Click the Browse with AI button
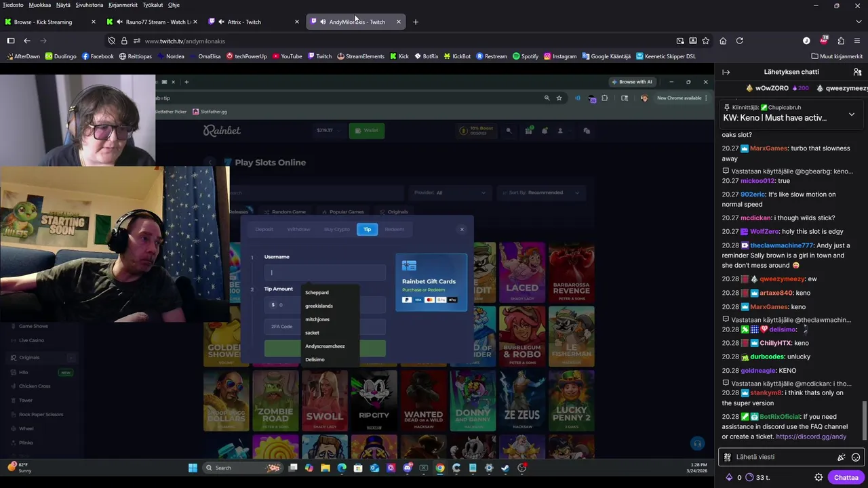The image size is (868, 488). click(632, 82)
